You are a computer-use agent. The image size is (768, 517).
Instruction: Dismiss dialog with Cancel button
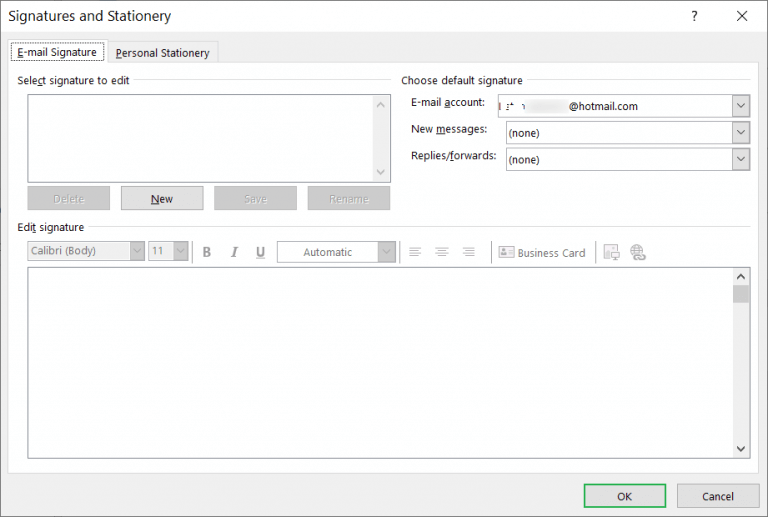click(x=718, y=496)
